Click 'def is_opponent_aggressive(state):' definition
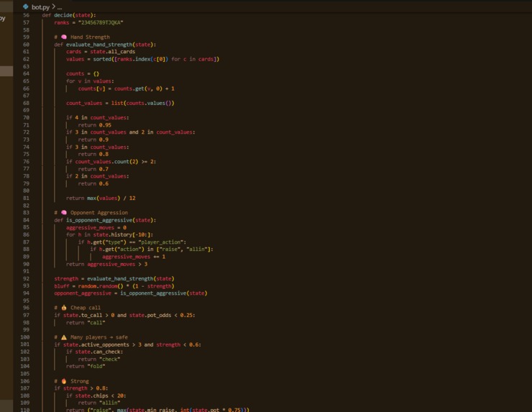532x412 pixels. 105,220
